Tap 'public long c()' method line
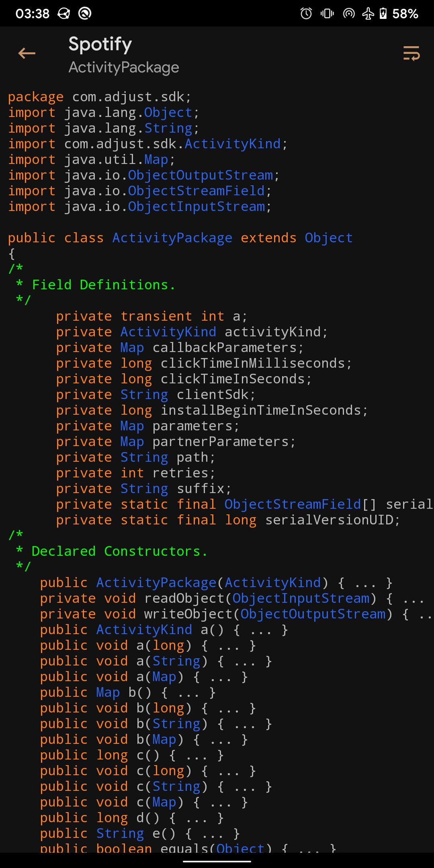This screenshot has width=434, height=868. pos(132,755)
